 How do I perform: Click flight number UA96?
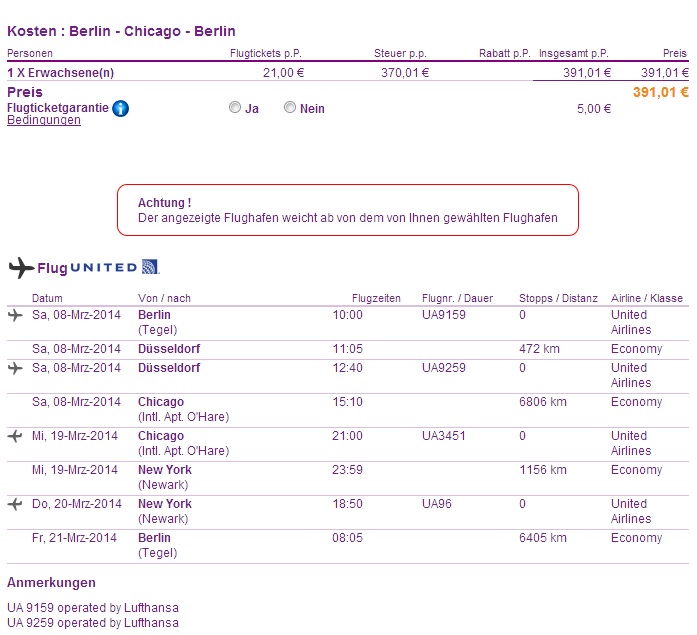[437, 504]
